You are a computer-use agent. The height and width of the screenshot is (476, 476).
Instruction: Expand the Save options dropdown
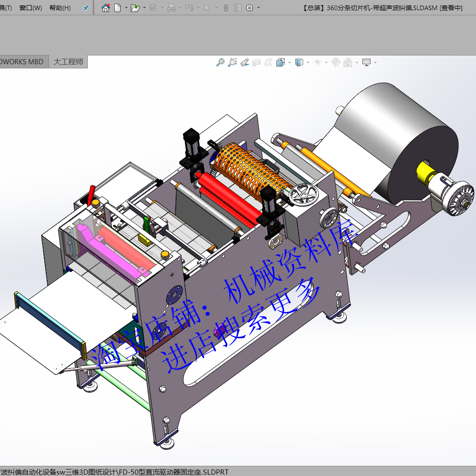(x=162, y=7)
